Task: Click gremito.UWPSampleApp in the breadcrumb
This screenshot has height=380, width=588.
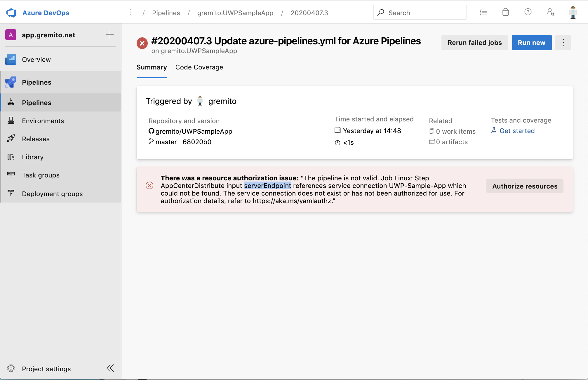Action: pos(235,13)
